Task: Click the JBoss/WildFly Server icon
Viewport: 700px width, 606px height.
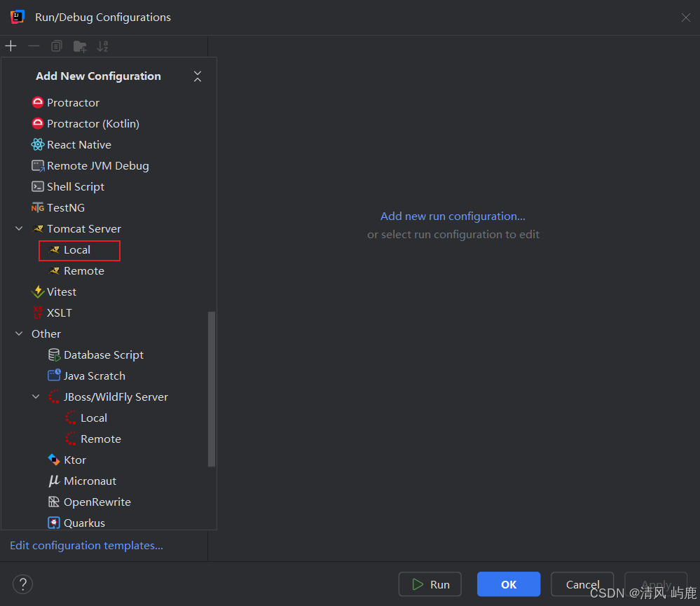Action: [55, 397]
